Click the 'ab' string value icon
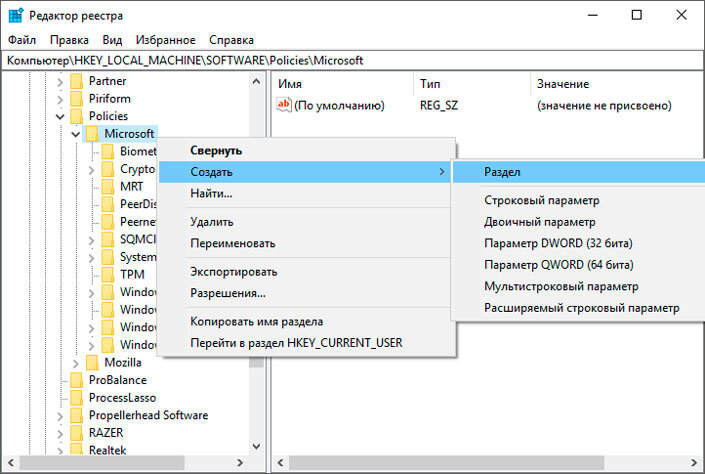 (x=284, y=105)
